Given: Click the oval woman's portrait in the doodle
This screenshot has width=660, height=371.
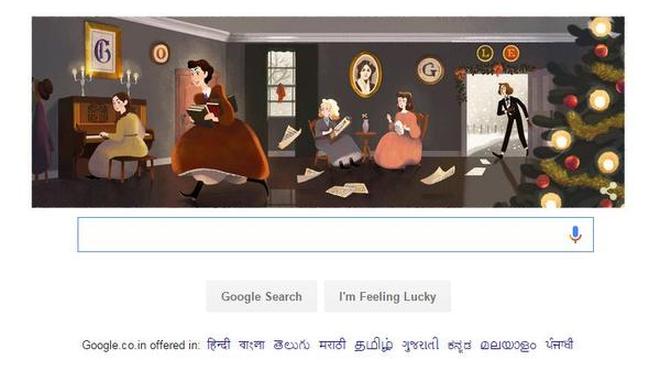Looking at the screenshot, I should point(365,75).
